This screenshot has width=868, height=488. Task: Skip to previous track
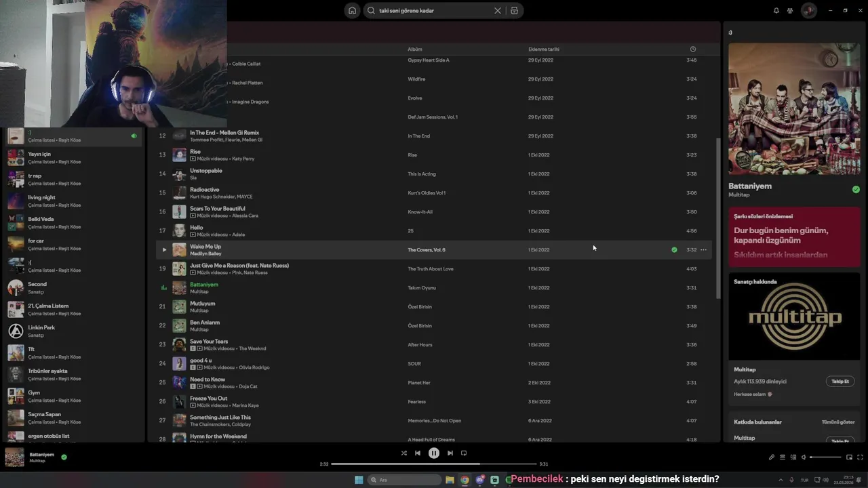[x=418, y=453]
